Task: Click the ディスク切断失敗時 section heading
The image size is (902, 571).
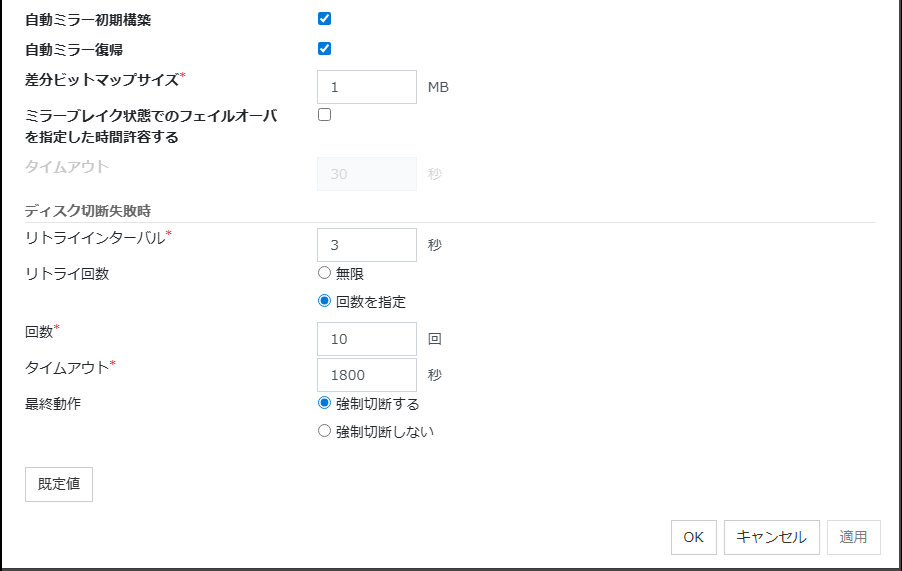Action: coord(88,209)
